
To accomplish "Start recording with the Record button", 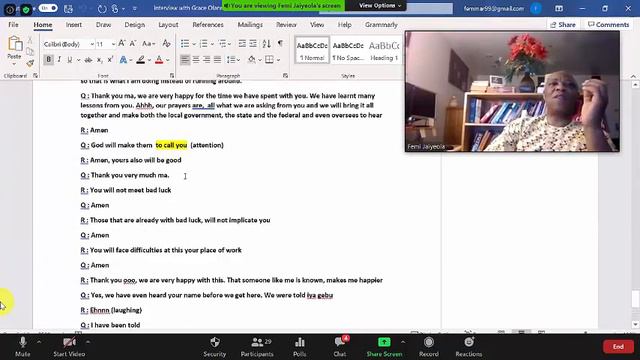I will click(429, 347).
